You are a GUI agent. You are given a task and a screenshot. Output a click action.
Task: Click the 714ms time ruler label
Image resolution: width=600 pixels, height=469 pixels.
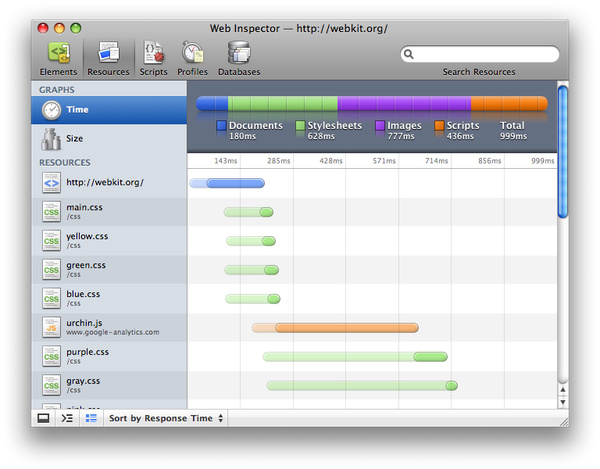436,161
